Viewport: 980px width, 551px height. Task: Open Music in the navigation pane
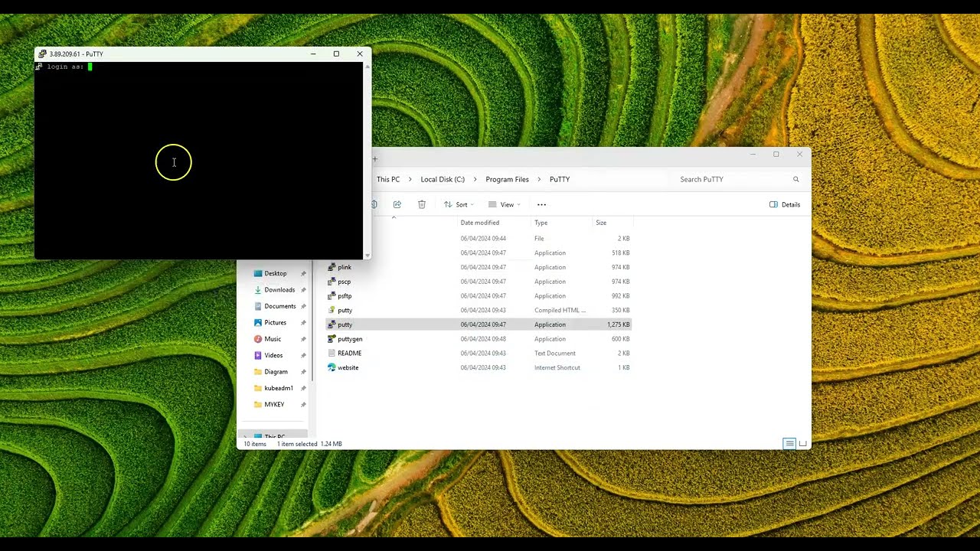coord(273,339)
